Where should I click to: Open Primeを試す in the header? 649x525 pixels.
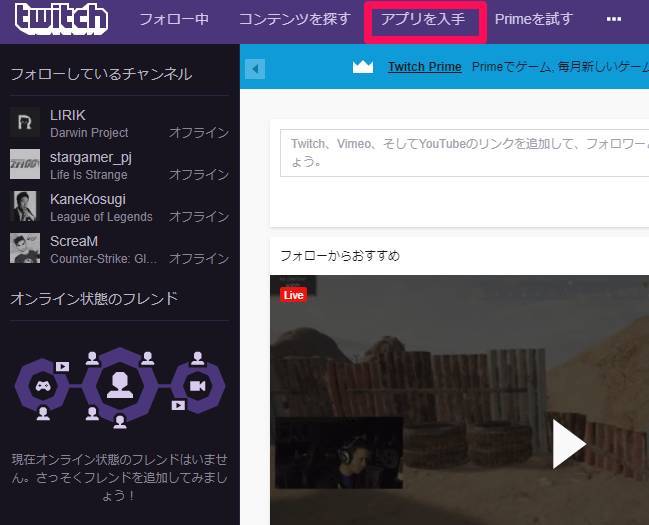click(534, 19)
